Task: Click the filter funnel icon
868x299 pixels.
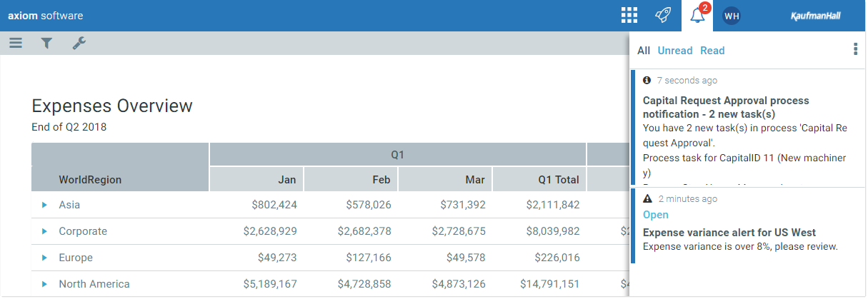Action: (x=46, y=44)
